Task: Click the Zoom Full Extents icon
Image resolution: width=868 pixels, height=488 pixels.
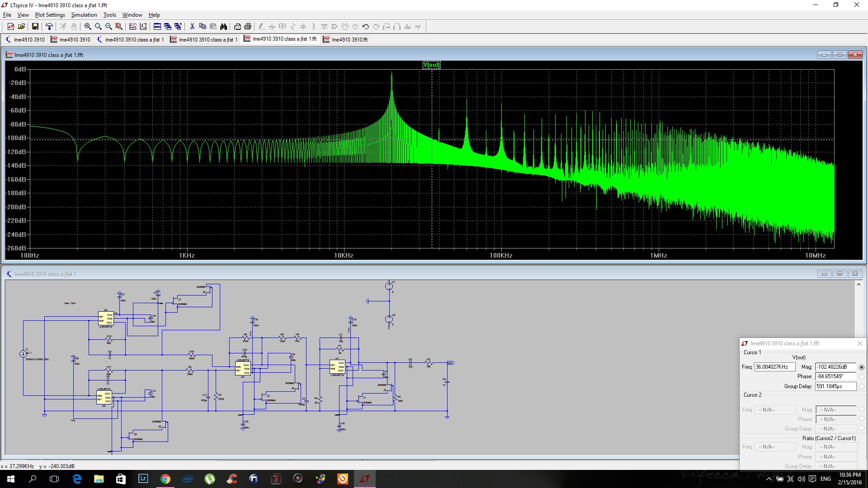Action: click(119, 27)
